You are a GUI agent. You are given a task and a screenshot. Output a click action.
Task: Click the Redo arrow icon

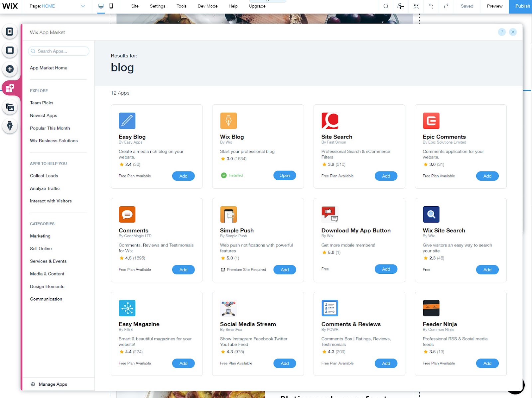coord(446,6)
